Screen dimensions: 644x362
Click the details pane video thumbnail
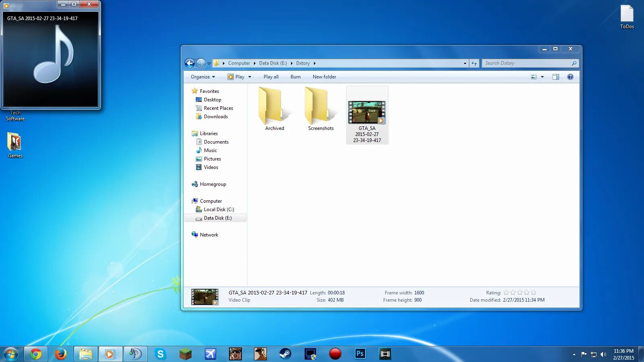pos(205,297)
